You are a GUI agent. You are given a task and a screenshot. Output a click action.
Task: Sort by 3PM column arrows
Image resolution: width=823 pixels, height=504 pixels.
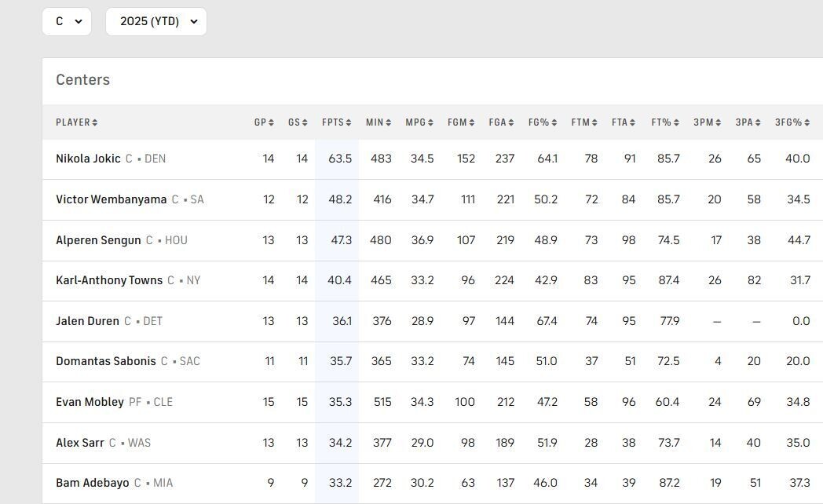click(718, 122)
